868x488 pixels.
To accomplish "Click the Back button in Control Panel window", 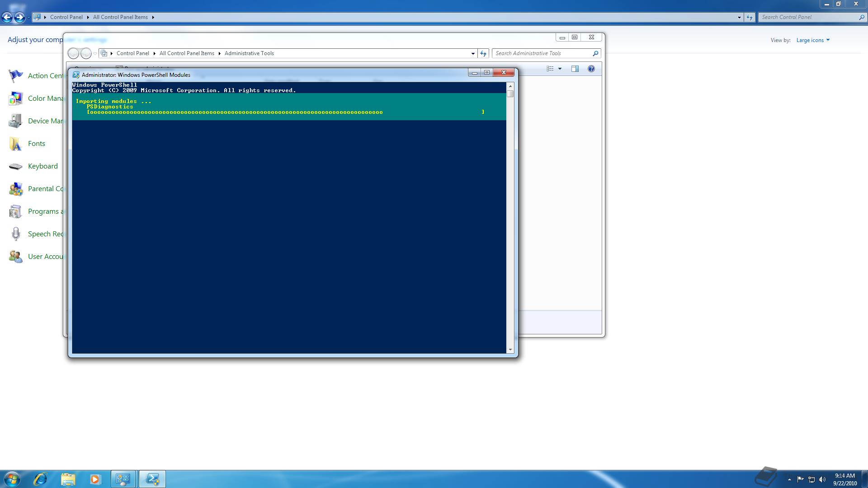I will coord(7,17).
